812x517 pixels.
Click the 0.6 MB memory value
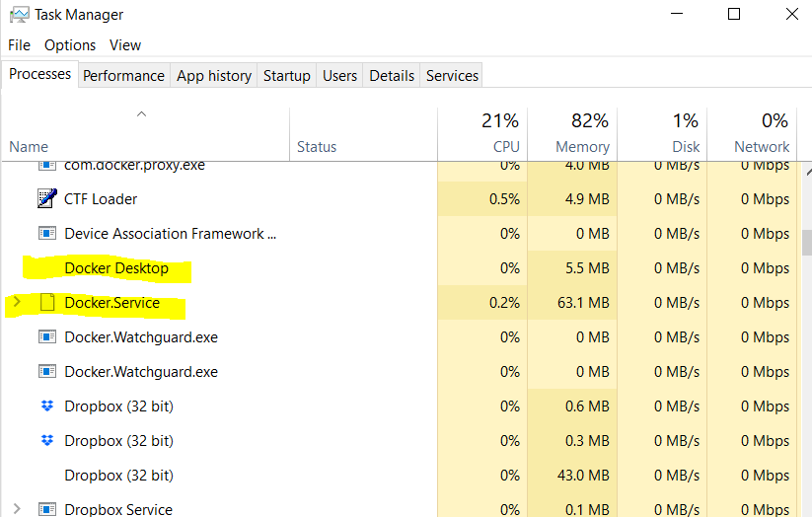pyautogui.click(x=587, y=406)
